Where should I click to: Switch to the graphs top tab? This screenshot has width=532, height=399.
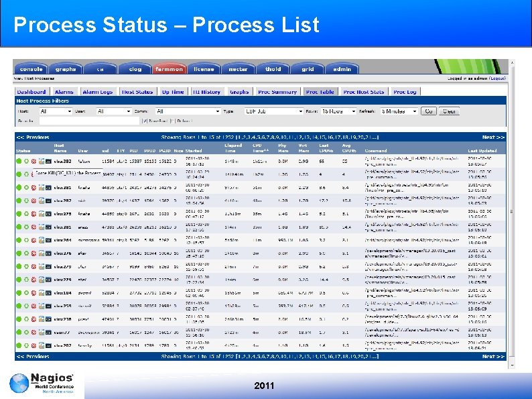click(x=66, y=69)
